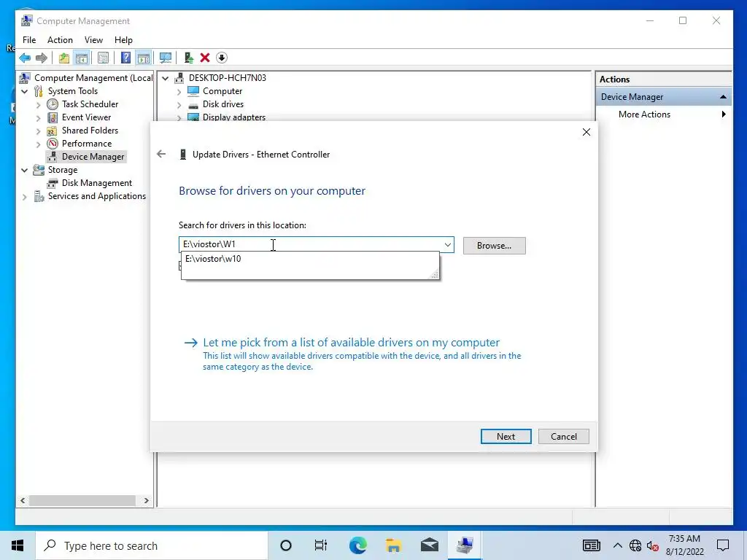
Task: Collapse the DESKTOP-HCH7N03 device node
Action: tap(166, 78)
